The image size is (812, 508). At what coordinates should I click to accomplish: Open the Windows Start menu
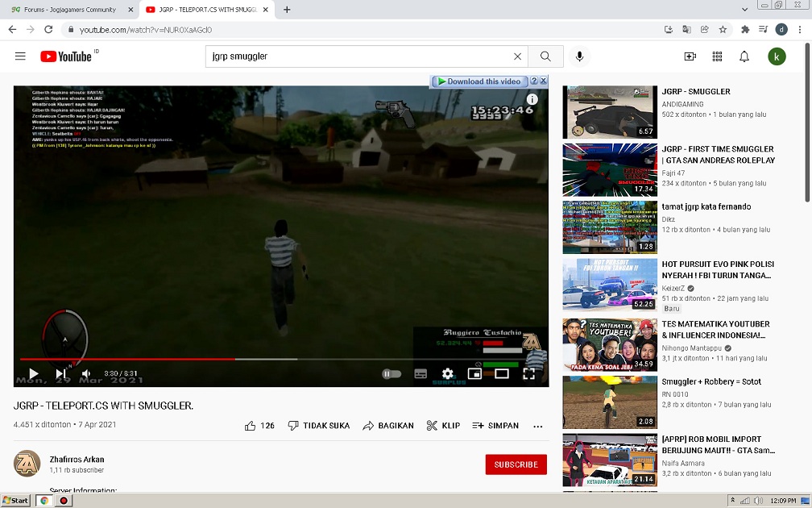point(16,500)
